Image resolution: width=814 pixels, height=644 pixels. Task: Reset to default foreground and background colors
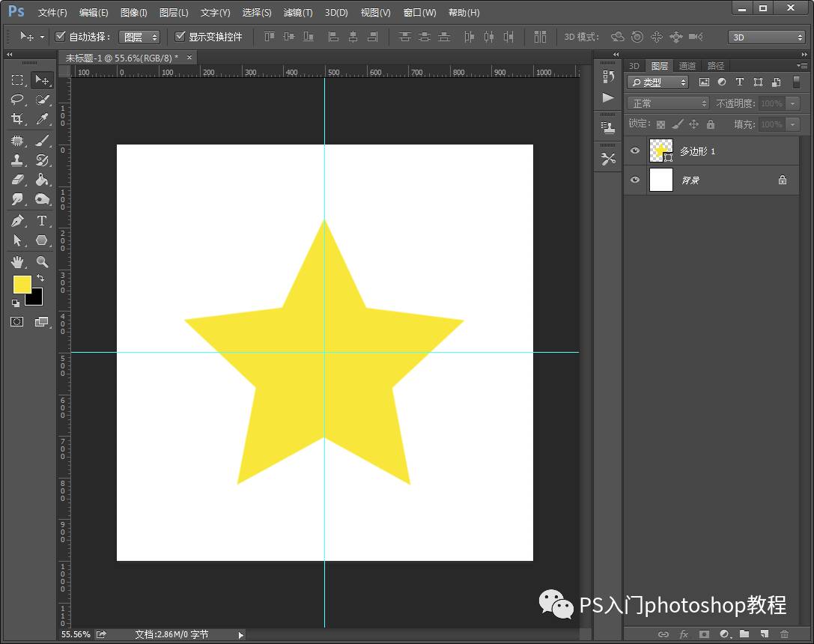tap(16, 303)
